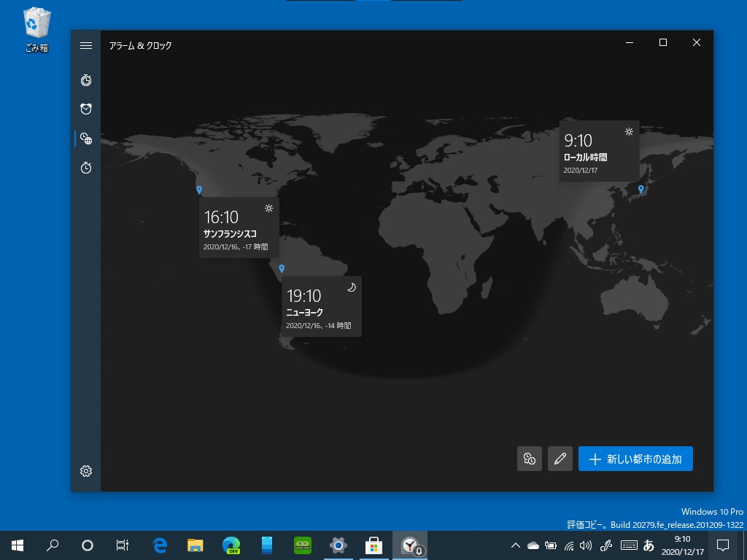Viewport: 747px width, 560px height.
Task: Click the battery power tray icon
Action: [x=551, y=545]
